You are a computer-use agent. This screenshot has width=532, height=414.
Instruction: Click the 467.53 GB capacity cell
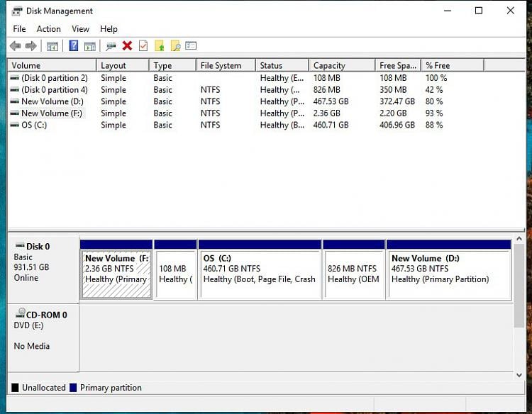pyautogui.click(x=331, y=101)
